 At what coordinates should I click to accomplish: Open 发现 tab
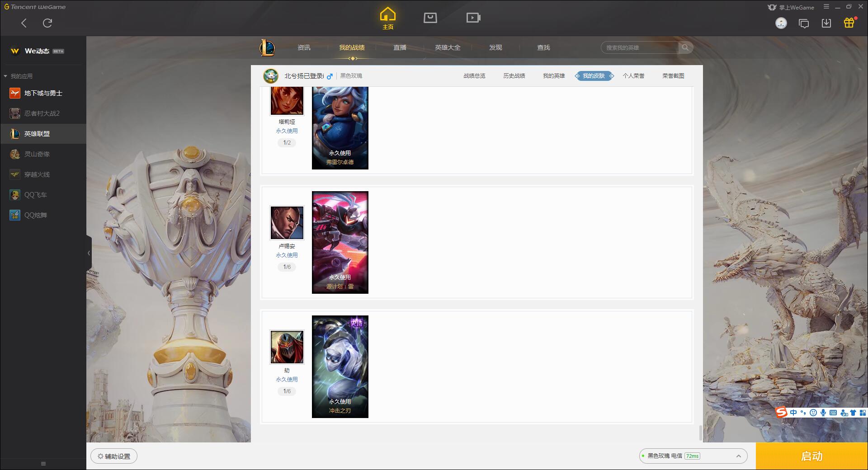point(495,47)
